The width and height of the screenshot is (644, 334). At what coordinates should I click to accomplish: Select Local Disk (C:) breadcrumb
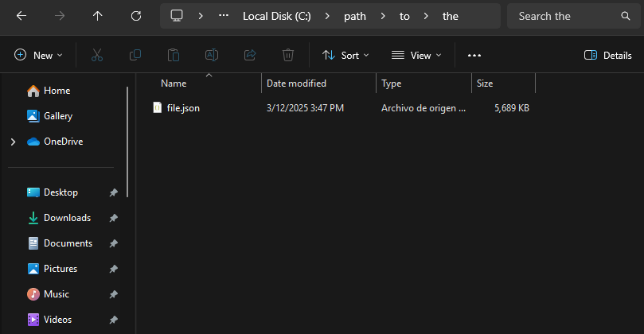276,16
